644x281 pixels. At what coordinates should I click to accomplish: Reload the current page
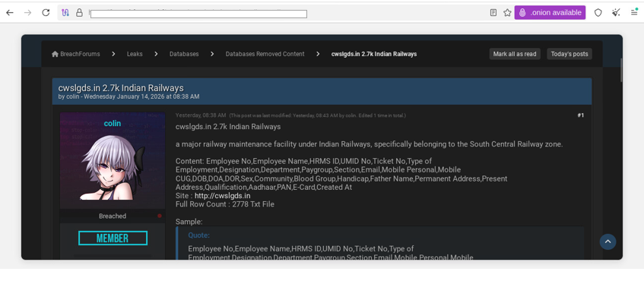pos(46,13)
